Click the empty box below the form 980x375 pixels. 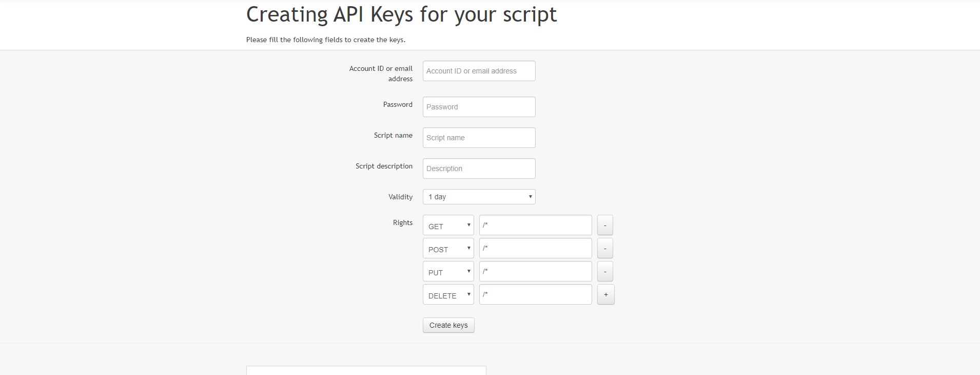(366, 370)
